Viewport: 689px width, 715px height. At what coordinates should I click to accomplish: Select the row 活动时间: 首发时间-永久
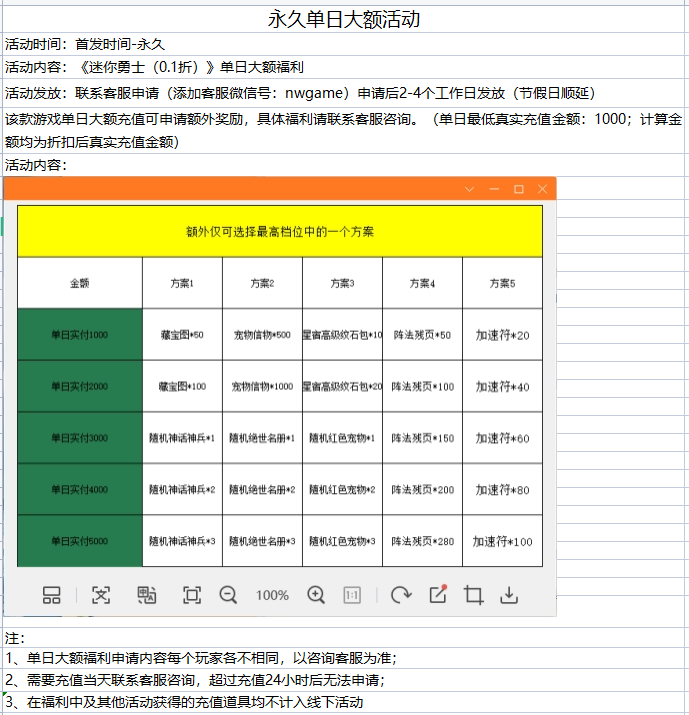(344, 44)
